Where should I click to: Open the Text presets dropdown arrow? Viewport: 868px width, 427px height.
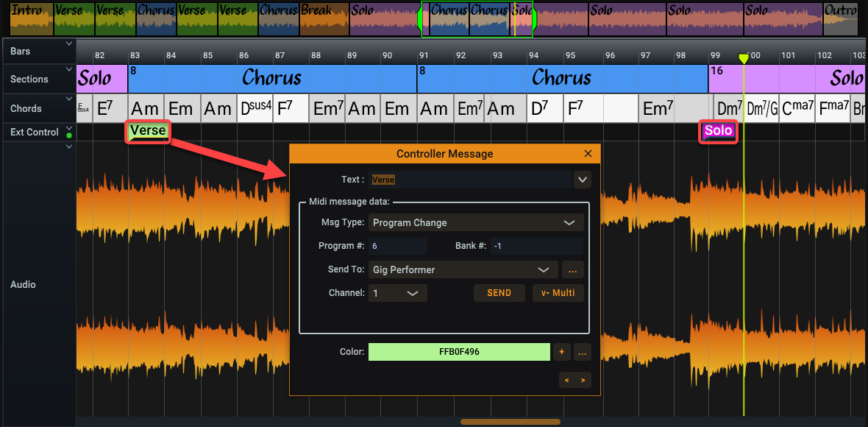[583, 180]
